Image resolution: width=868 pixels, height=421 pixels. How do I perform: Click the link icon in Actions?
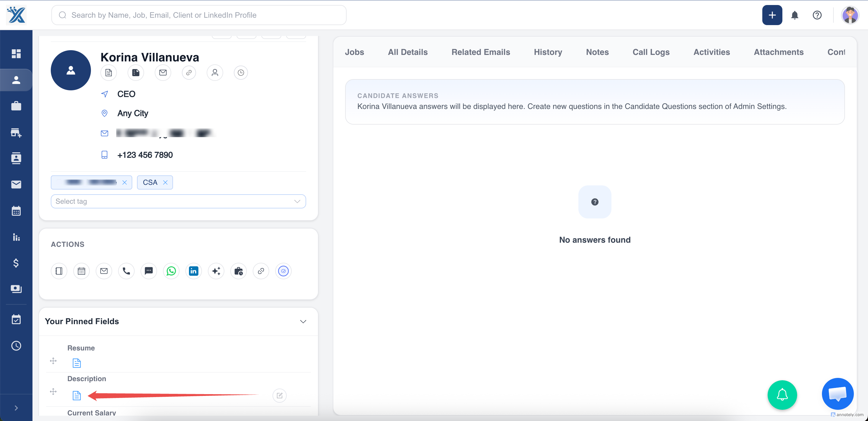point(261,271)
